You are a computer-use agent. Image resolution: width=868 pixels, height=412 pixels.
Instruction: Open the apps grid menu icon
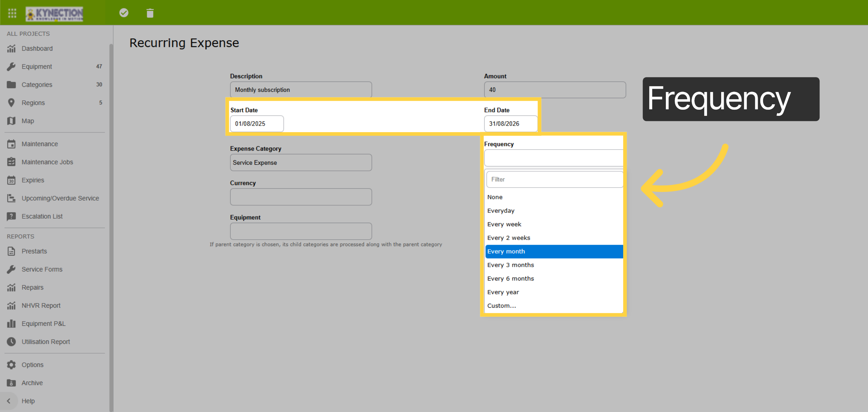[x=12, y=13]
